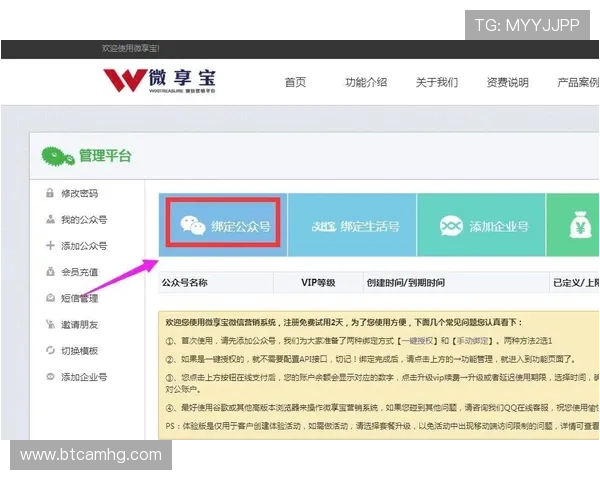This screenshot has width=600, height=480.
Task: Select 添加公众号 in the sidebar
Action: click(x=84, y=246)
